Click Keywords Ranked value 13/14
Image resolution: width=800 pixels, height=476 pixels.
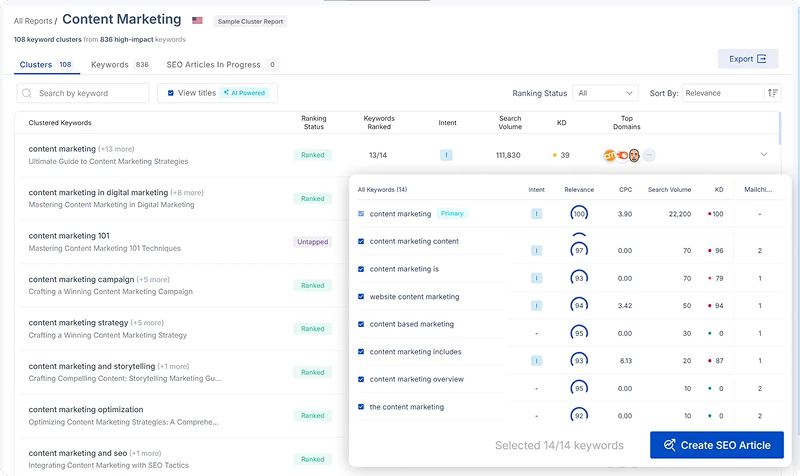[x=378, y=155]
